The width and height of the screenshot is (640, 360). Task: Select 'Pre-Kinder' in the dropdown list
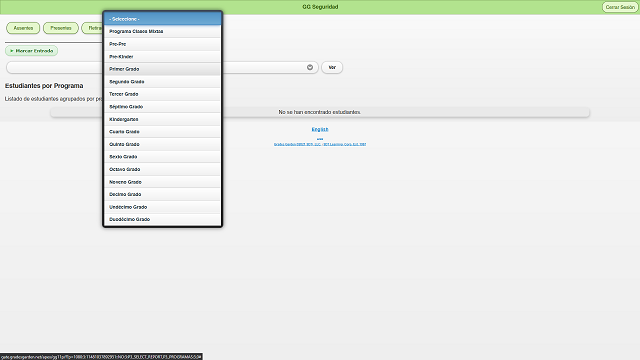point(162,57)
